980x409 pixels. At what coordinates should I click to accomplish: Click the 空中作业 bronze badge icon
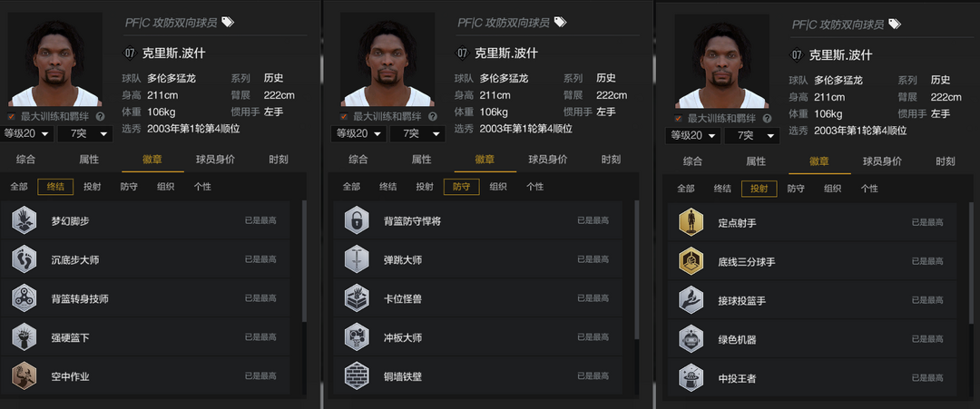click(x=24, y=376)
